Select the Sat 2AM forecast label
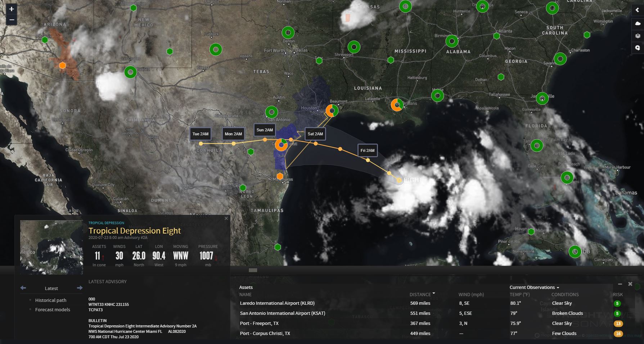 [315, 134]
